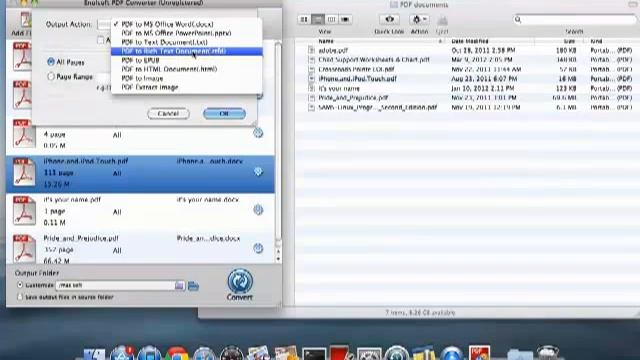Click the blue open output folder icon
Viewport: 640px width, 360px height.
pyautogui.click(x=193, y=286)
